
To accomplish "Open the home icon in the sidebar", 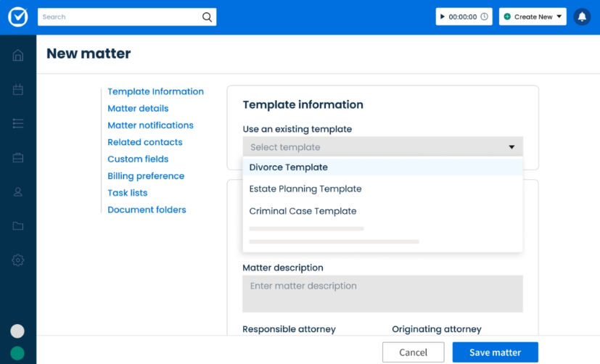I will [18, 55].
